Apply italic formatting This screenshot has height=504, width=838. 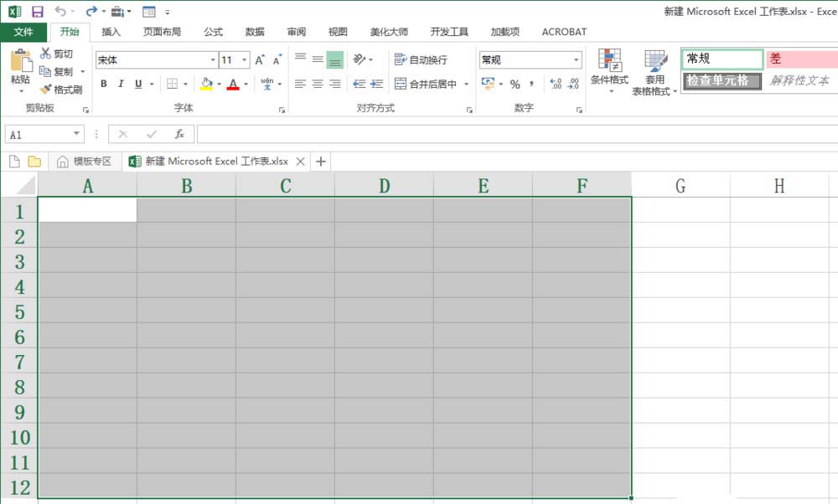click(x=120, y=84)
